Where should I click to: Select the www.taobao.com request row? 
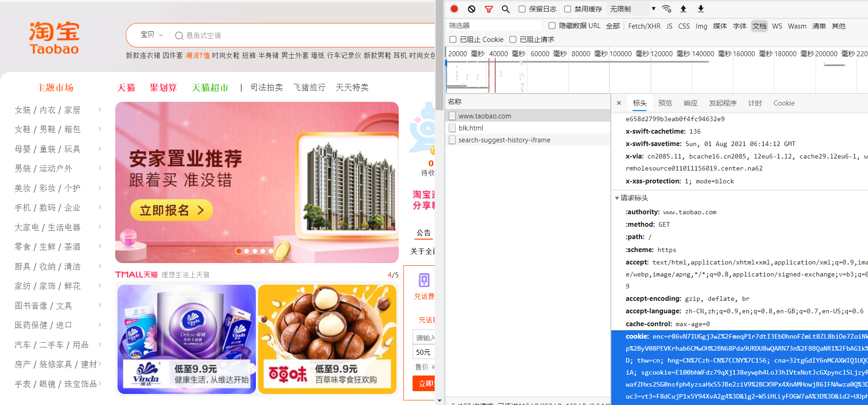point(528,116)
